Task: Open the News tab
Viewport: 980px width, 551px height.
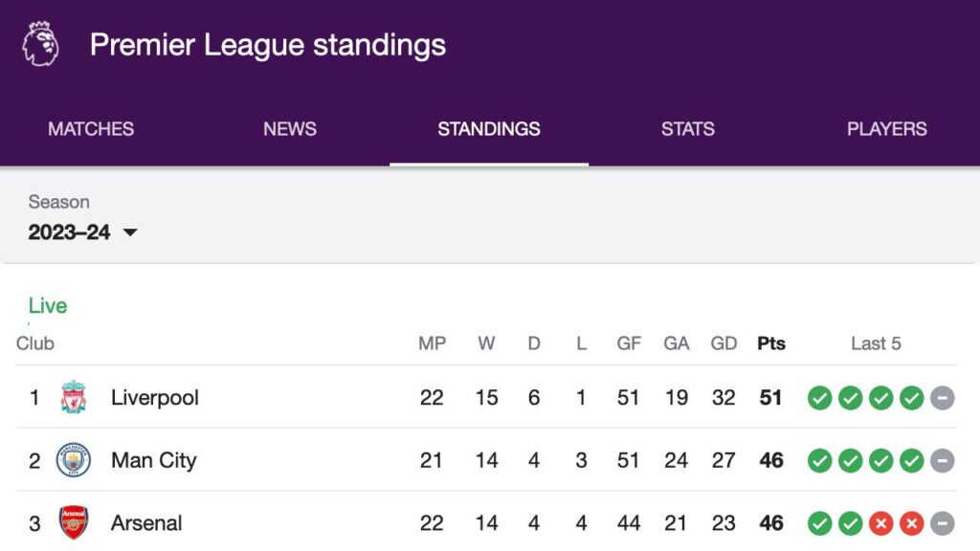Action: tap(290, 129)
